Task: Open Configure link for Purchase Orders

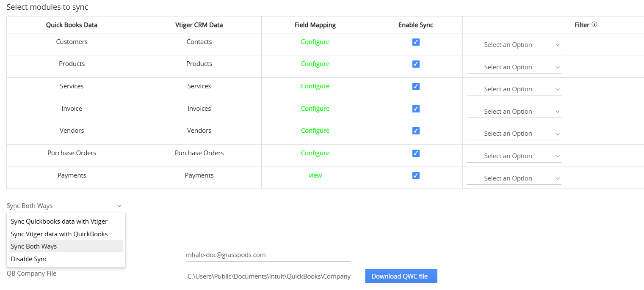Action: click(315, 153)
